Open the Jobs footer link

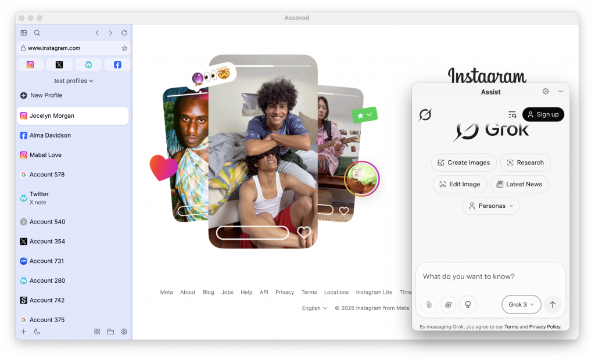click(x=227, y=293)
